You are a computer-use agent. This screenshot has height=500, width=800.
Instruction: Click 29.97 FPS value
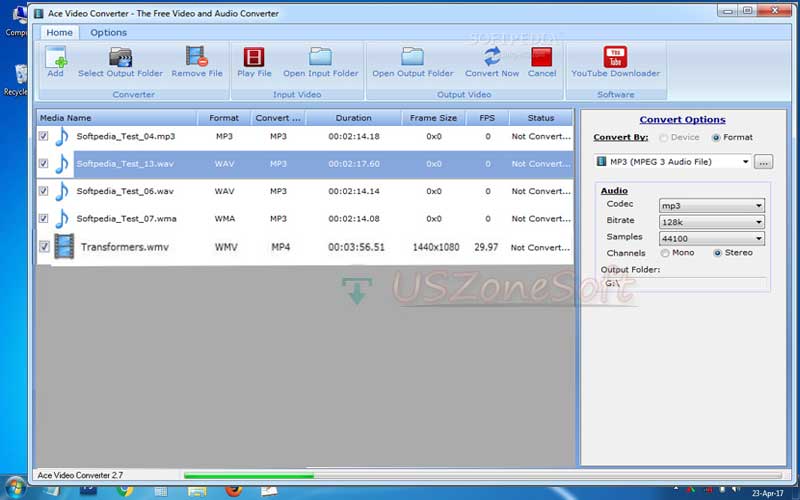click(x=486, y=247)
